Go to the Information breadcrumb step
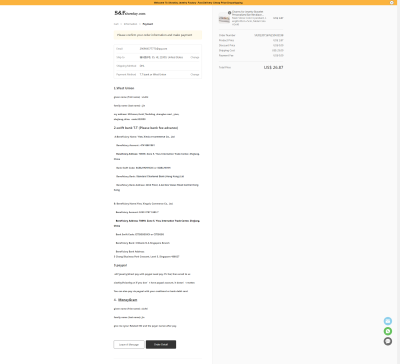Viewport: 400px width, 364px height. [130, 24]
